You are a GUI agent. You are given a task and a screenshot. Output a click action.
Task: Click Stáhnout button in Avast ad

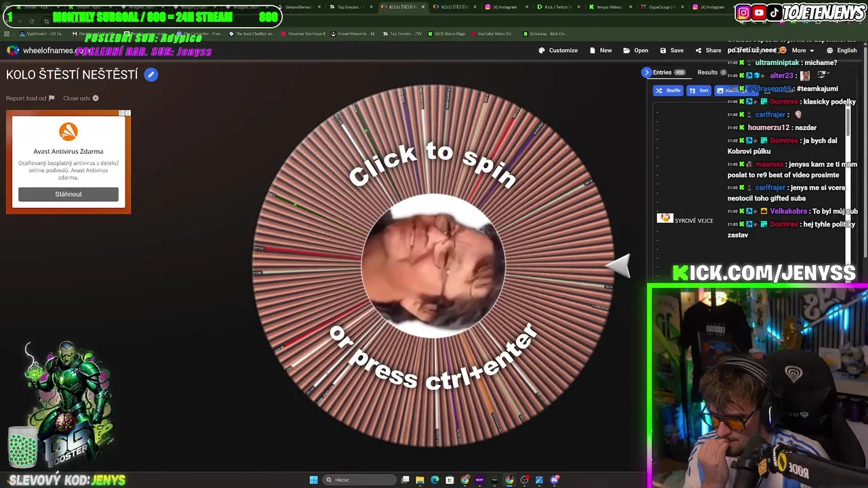[68, 195]
